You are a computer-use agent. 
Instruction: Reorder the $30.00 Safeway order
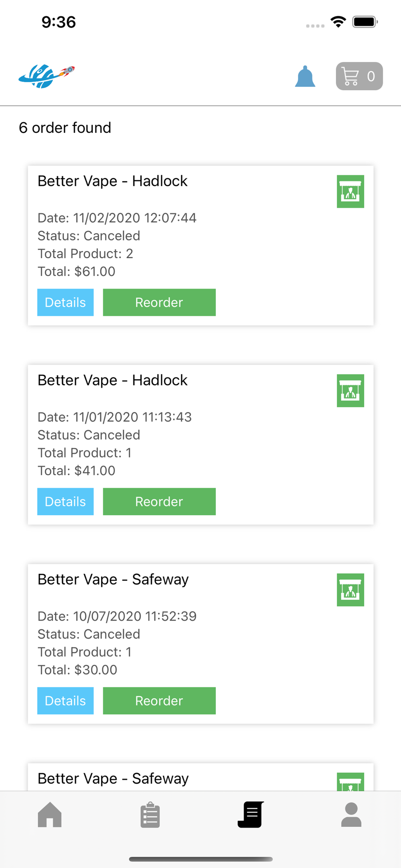click(159, 701)
